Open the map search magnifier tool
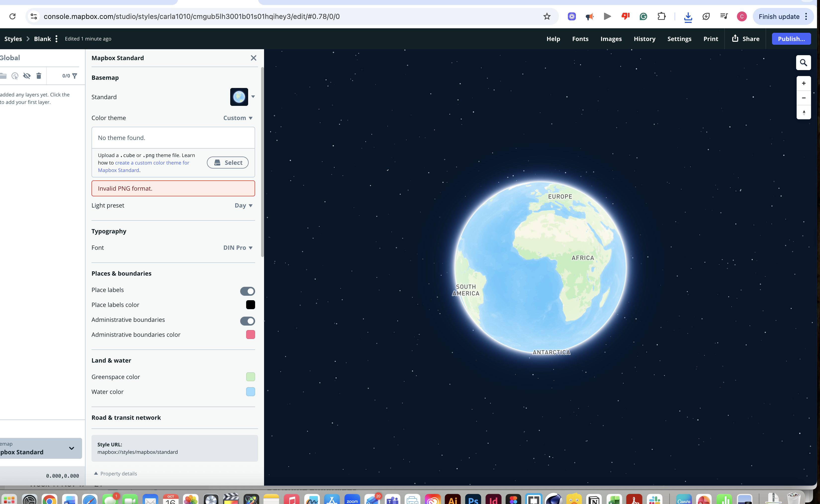 coord(804,62)
